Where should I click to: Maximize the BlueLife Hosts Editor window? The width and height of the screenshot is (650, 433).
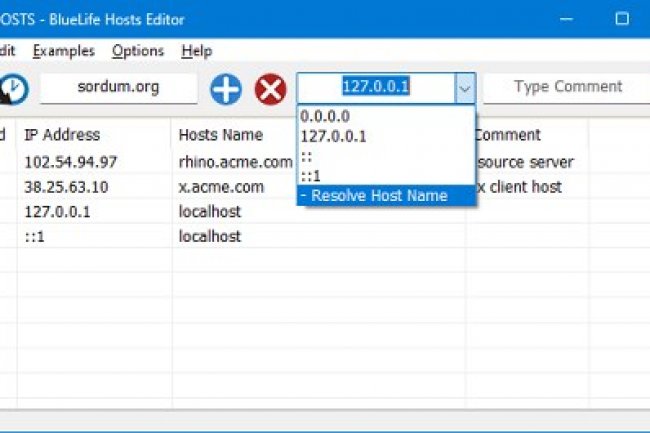pyautogui.click(x=622, y=19)
